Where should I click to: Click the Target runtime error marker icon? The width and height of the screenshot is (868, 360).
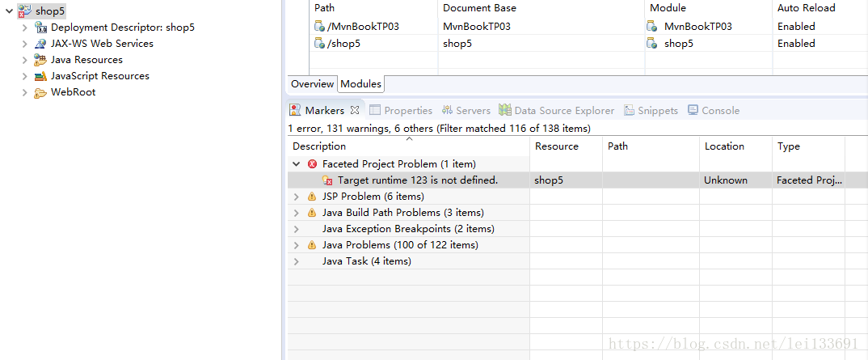[x=327, y=180]
